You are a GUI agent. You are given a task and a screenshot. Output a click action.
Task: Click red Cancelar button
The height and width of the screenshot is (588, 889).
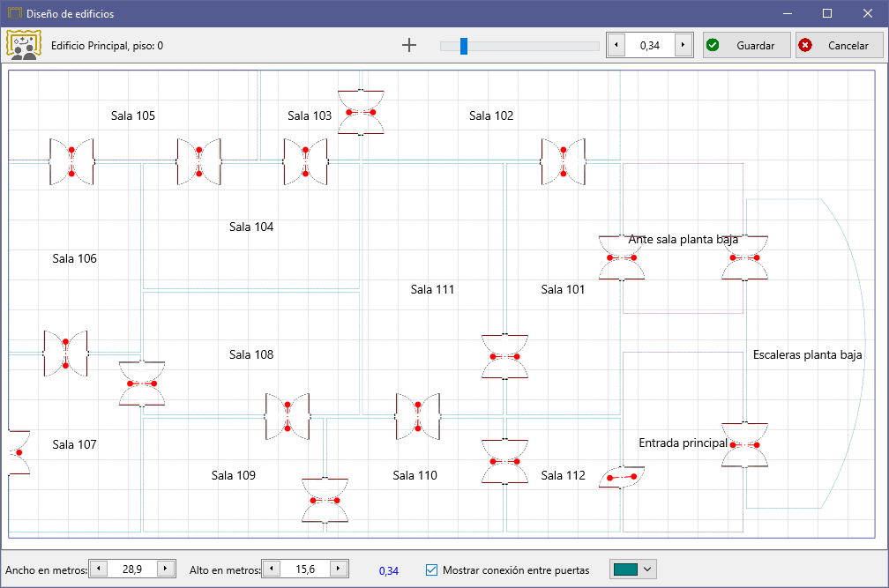click(839, 45)
